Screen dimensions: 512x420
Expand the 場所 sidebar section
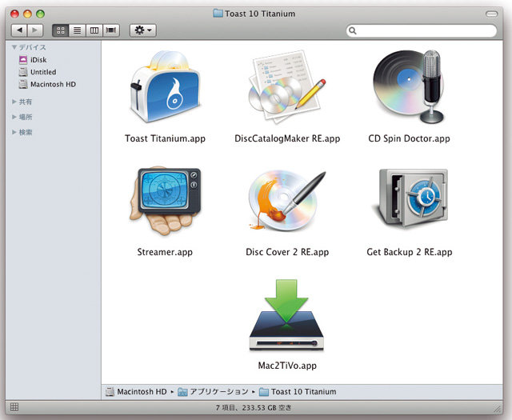(x=14, y=117)
